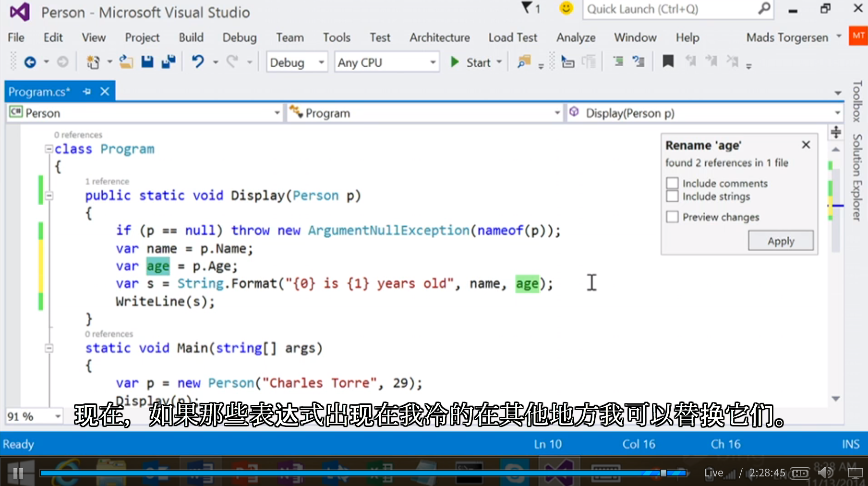
Task: Open the Analyze menu
Action: 576,37
